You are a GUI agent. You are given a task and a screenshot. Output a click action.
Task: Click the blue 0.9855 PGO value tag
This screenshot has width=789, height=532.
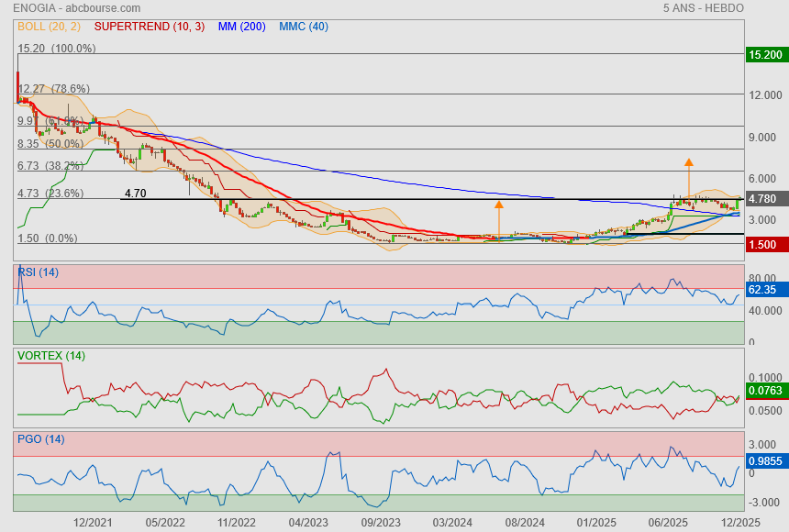pos(764,461)
